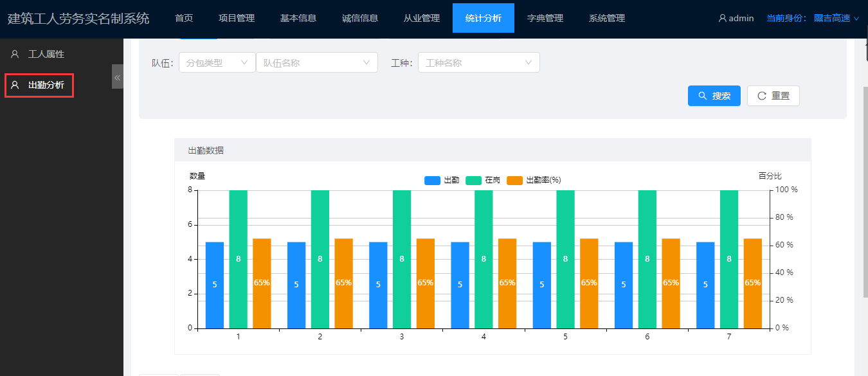The height and width of the screenshot is (376, 868).
Task: Go to the 系统管理 menu
Action: [607, 19]
